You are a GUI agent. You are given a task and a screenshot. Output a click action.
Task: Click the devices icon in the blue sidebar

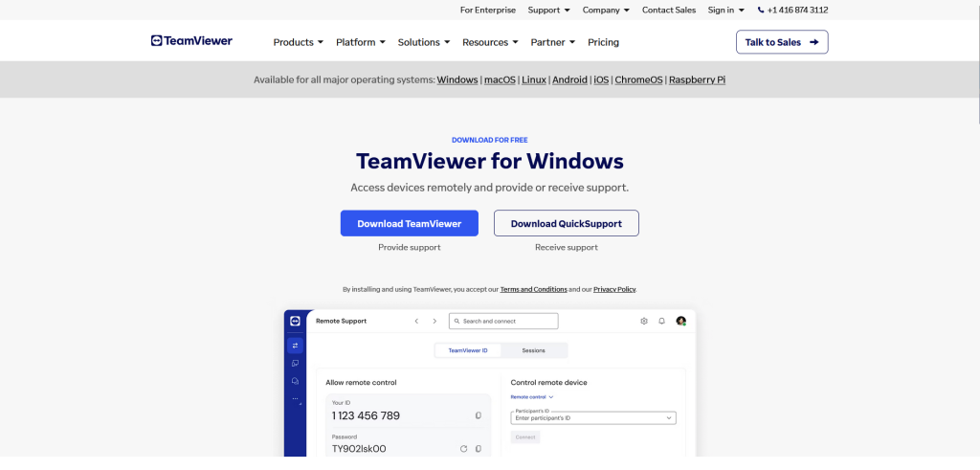295,363
